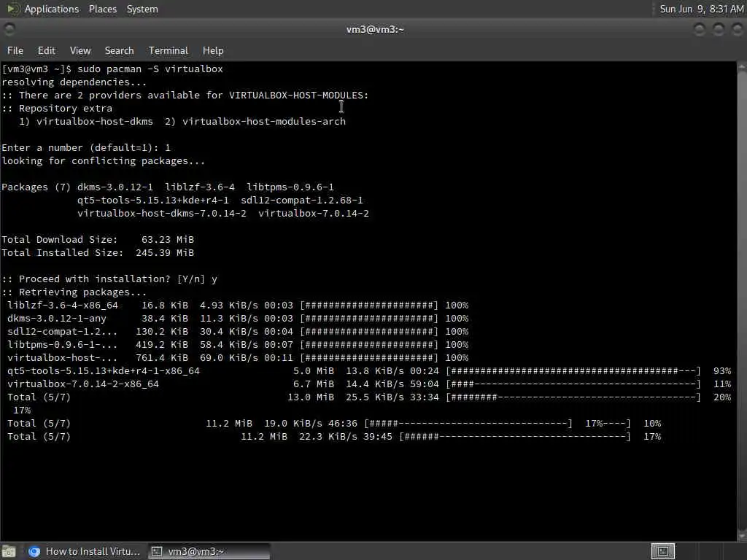Open the Places menu
Screen dimensions: 747x560
pyautogui.click(x=102, y=9)
